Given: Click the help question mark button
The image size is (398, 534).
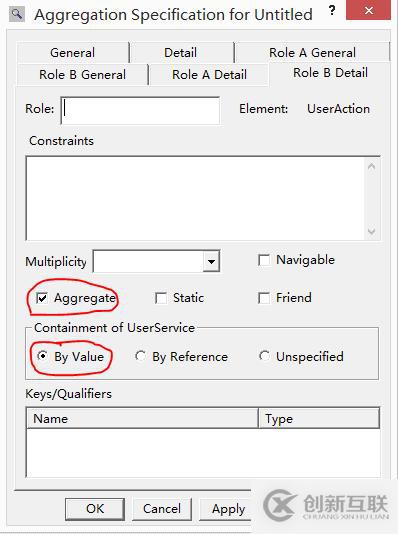Looking at the screenshot, I should click(x=332, y=11).
